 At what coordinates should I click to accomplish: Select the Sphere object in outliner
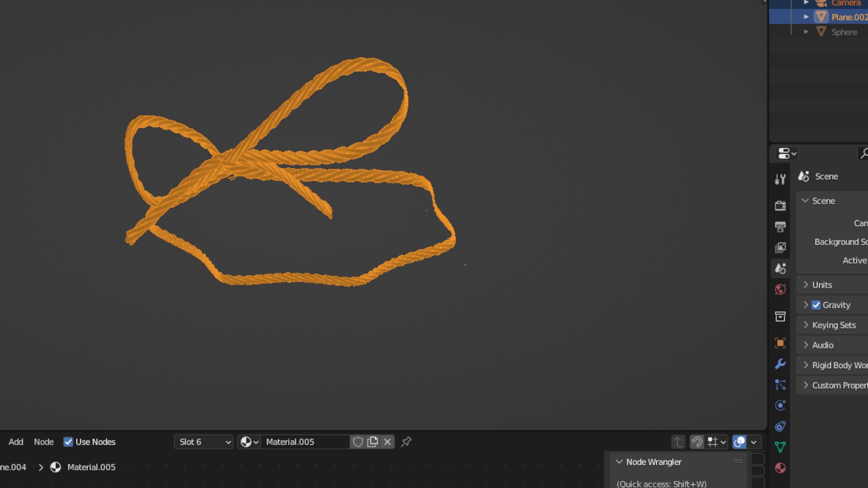(x=844, y=32)
